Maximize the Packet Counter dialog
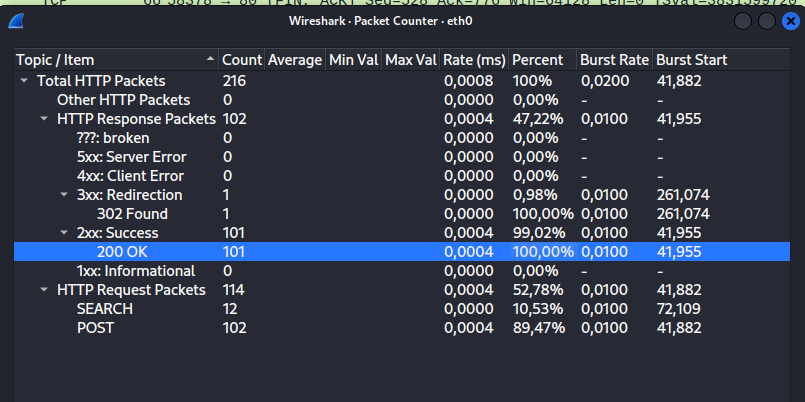The width and height of the screenshot is (805, 402). coord(766,21)
